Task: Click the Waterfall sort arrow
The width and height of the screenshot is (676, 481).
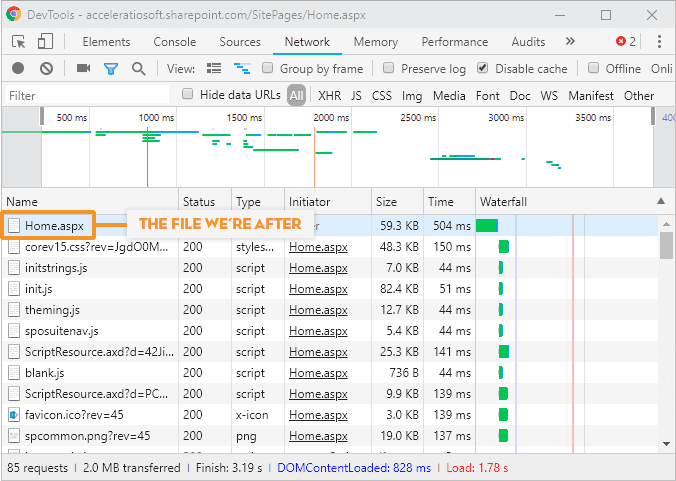Action: point(661,201)
